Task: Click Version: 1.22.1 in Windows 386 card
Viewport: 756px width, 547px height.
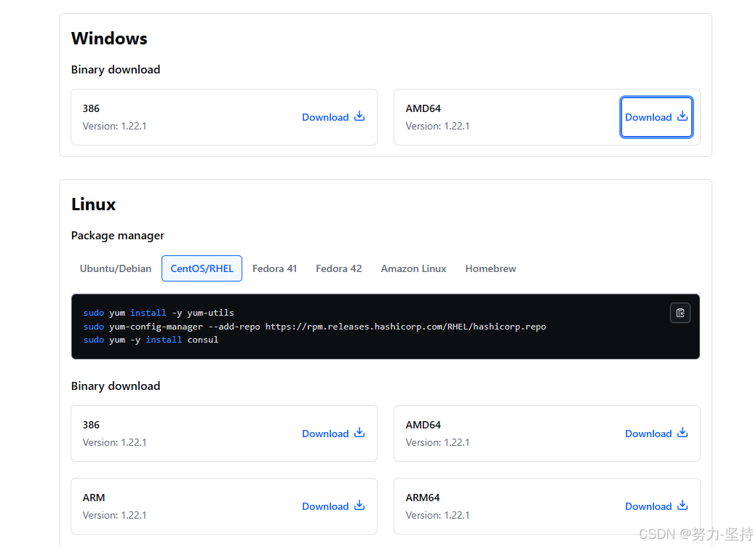Action: pyautogui.click(x=114, y=126)
